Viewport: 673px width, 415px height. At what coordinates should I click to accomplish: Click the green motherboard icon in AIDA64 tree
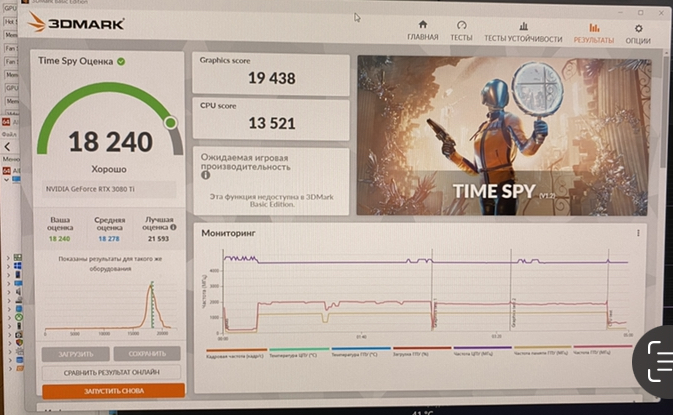[x=18, y=257]
